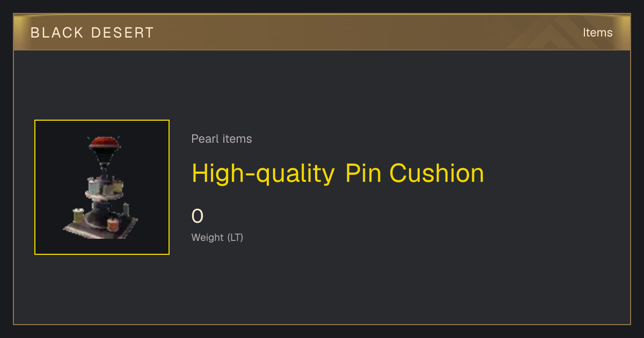Click the weight value 0
This screenshot has width=644, height=338.
point(197,216)
